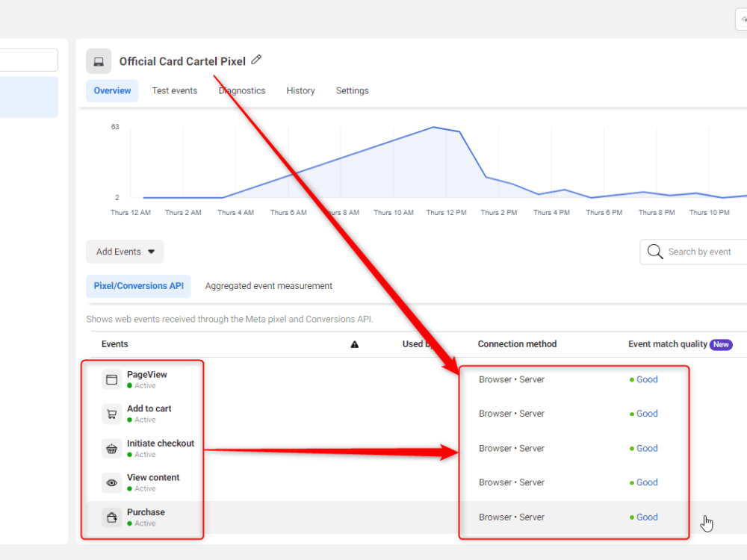
Task: Click Good quality link for PageView
Action: point(647,379)
